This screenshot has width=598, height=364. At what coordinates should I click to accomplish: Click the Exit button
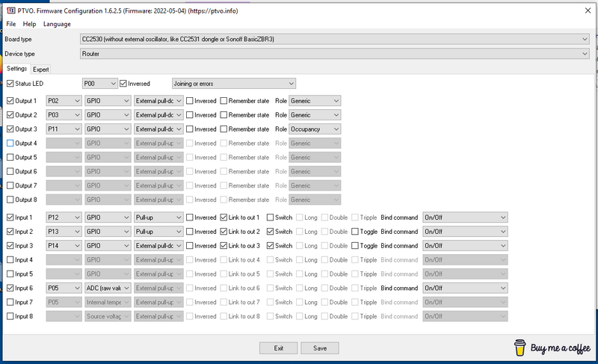click(x=278, y=348)
